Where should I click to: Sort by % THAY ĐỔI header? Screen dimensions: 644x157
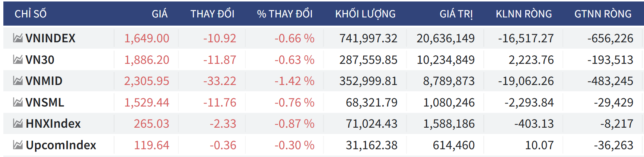tap(284, 14)
